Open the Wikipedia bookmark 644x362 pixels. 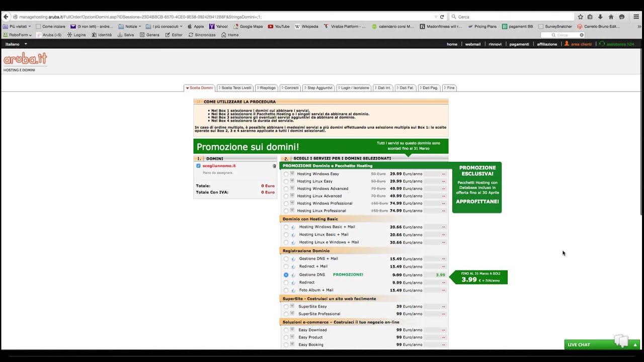[x=306, y=26]
